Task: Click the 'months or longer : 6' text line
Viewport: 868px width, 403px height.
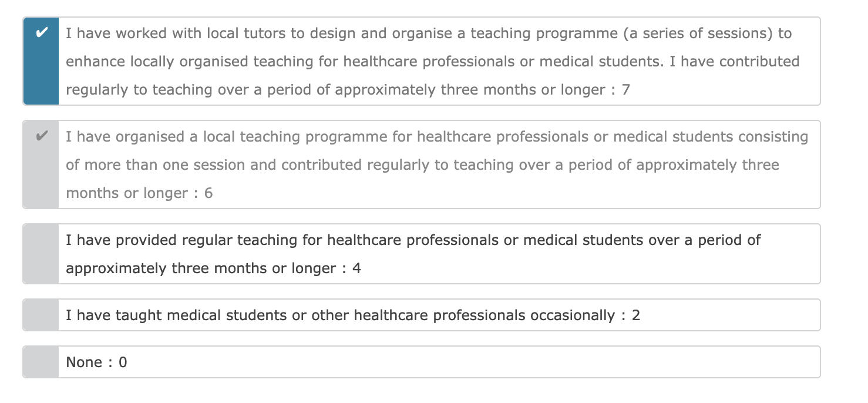Action: coord(139,193)
